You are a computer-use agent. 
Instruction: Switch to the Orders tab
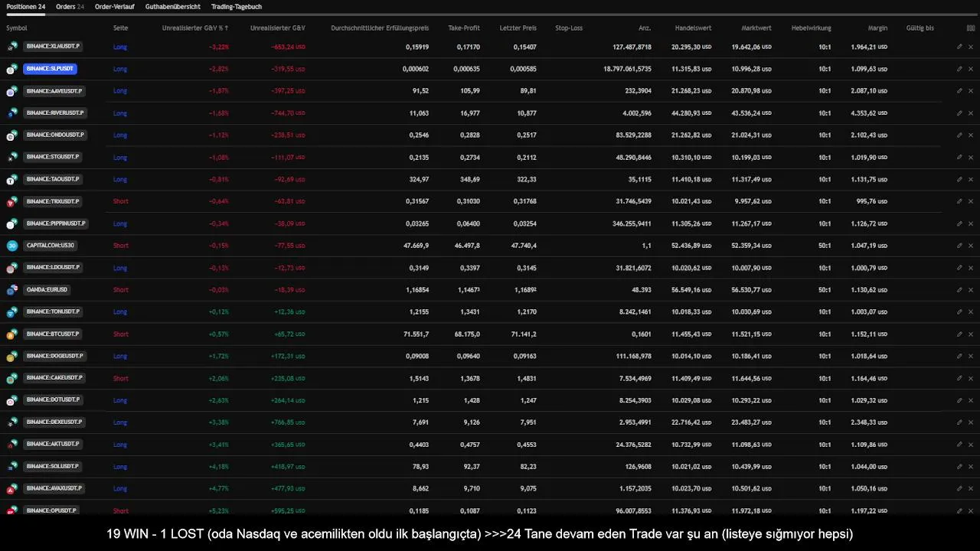click(x=70, y=7)
